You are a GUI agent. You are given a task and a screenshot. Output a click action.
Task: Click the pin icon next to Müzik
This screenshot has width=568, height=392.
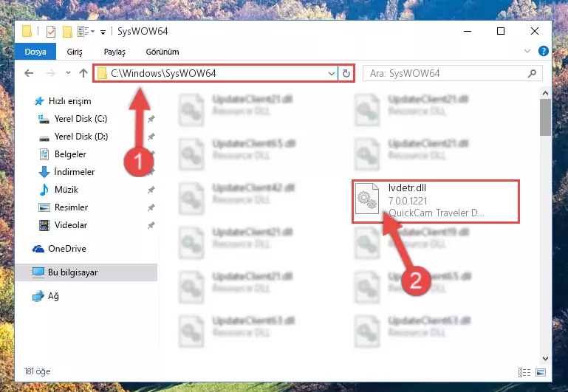point(151,190)
